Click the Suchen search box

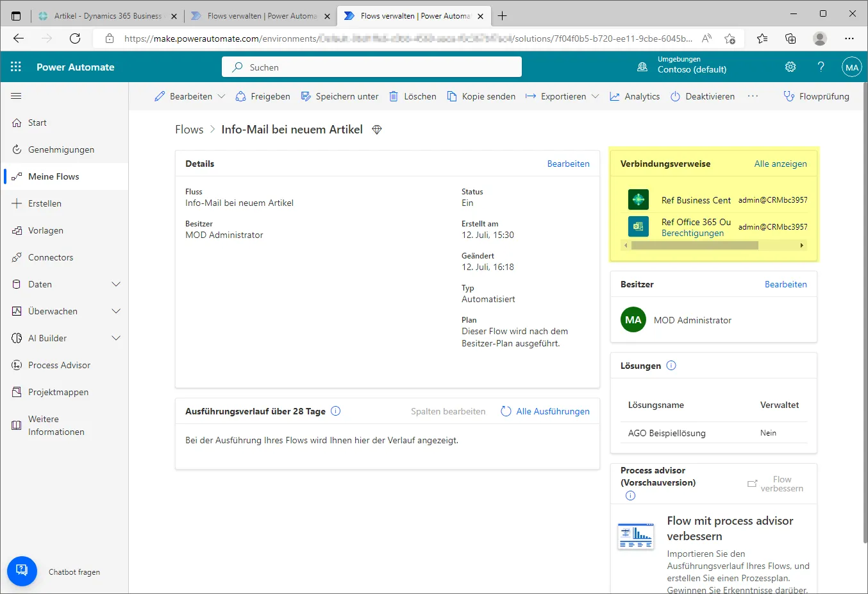coord(372,67)
